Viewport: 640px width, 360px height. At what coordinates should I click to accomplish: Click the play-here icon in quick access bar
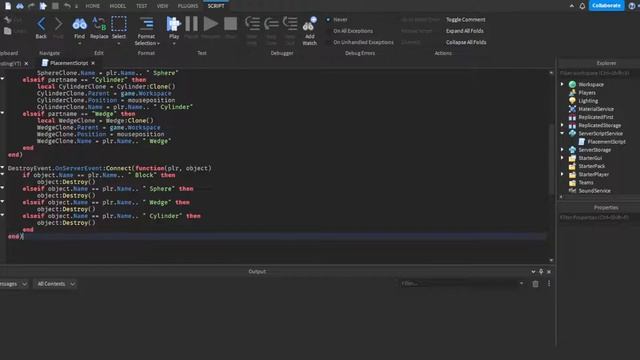tap(43, 6)
